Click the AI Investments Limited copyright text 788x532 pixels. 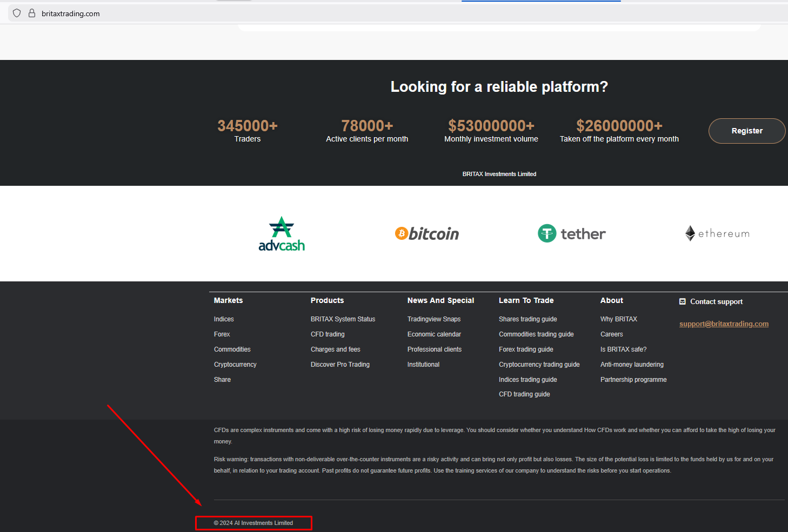(x=253, y=523)
